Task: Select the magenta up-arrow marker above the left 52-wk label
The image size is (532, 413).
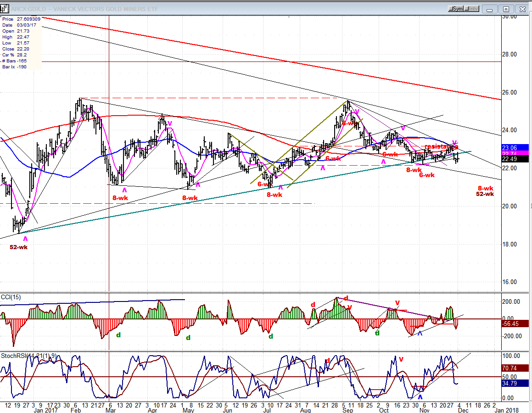Action: (x=25, y=239)
